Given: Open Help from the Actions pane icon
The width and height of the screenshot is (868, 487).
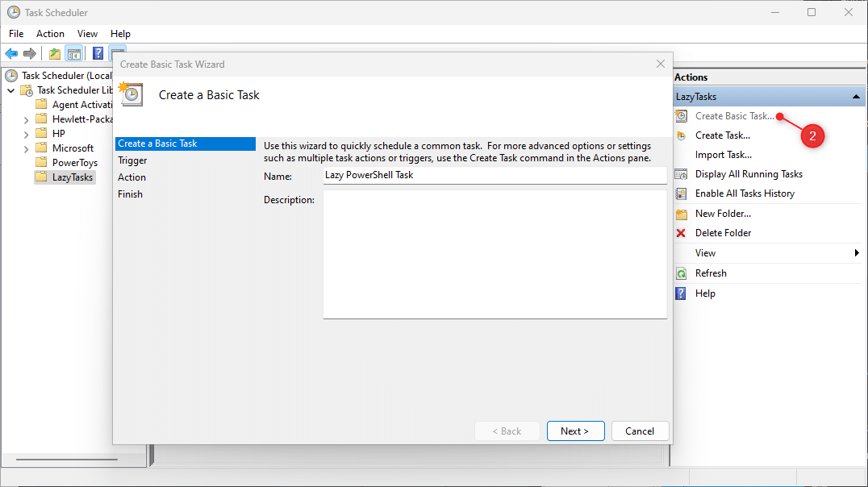Looking at the screenshot, I should [x=680, y=293].
